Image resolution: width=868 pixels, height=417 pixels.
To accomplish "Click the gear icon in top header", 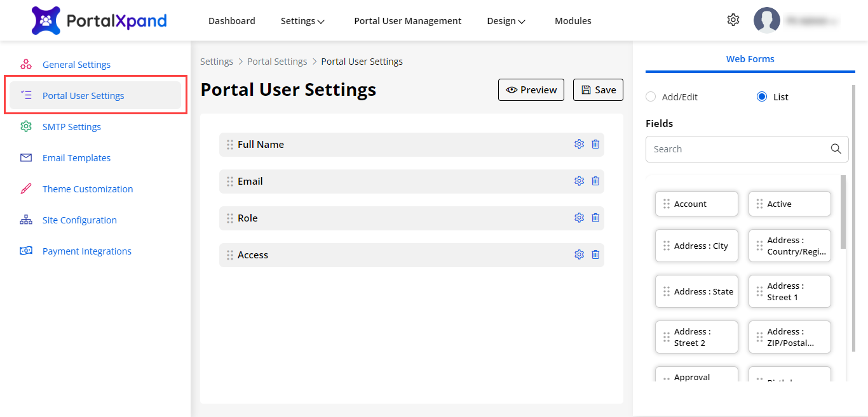I will [x=733, y=20].
